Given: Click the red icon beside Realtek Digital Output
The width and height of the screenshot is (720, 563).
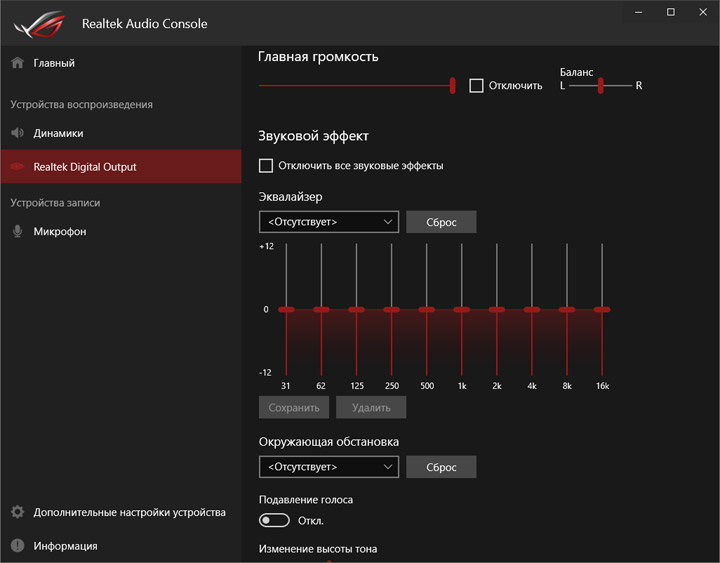Looking at the screenshot, I should 17,167.
